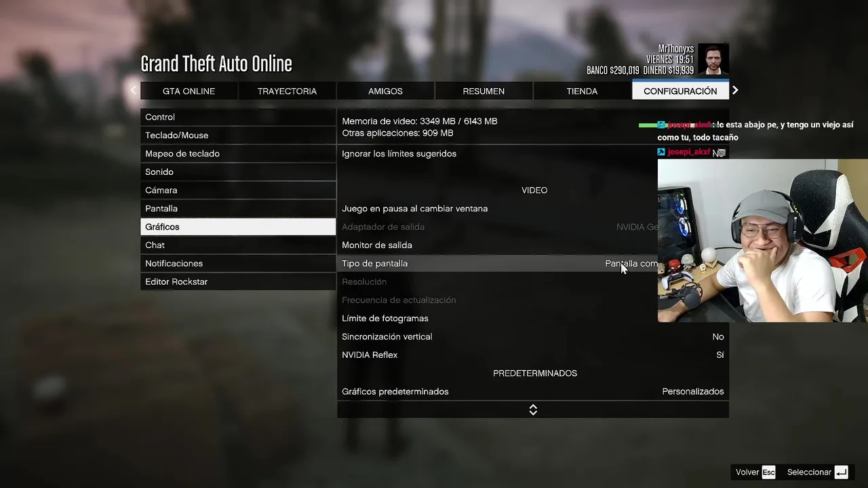Select the RESUMEN tab
The width and height of the screenshot is (868, 488).
tap(484, 91)
